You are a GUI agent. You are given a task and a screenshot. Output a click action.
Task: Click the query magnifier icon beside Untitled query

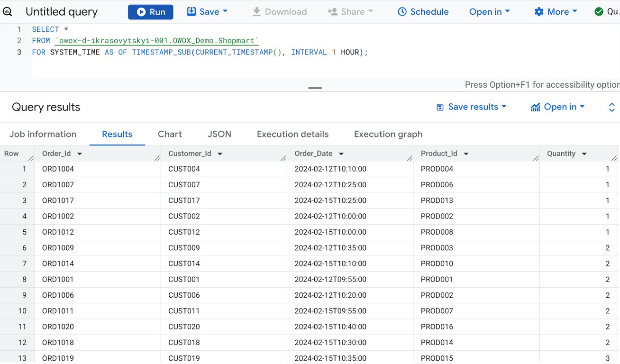pyautogui.click(x=8, y=12)
